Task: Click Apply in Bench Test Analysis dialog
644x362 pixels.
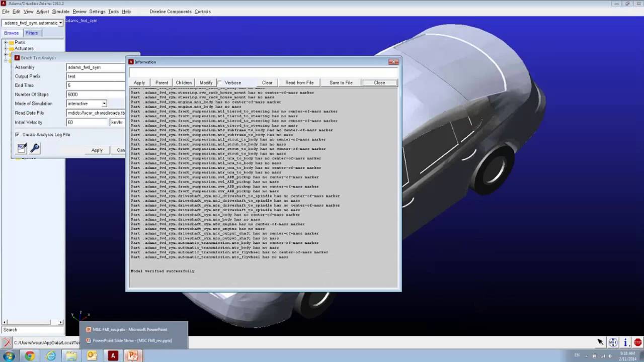Action: 97,150
